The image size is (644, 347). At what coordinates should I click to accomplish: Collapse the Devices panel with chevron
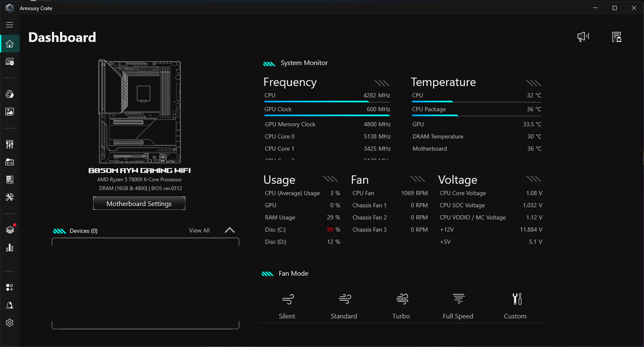coord(230,230)
